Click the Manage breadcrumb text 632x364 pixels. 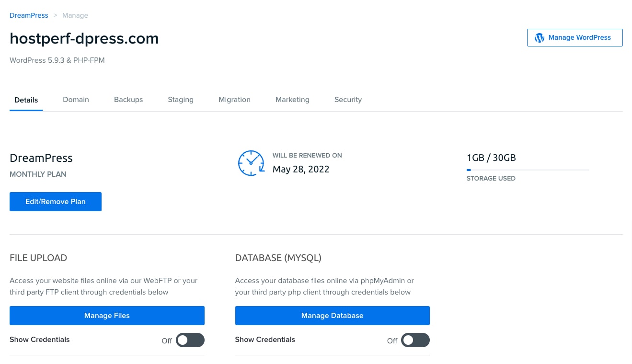tap(75, 15)
